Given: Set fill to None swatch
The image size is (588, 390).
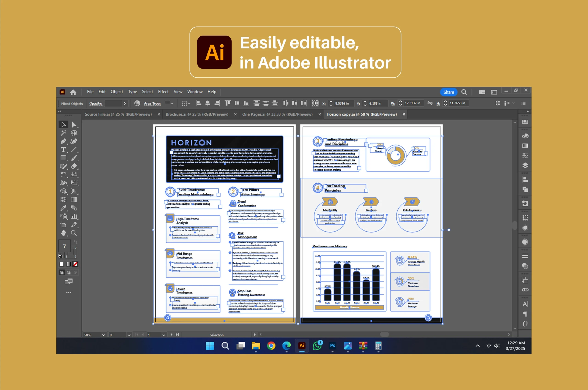Looking at the screenshot, I should tap(75, 264).
